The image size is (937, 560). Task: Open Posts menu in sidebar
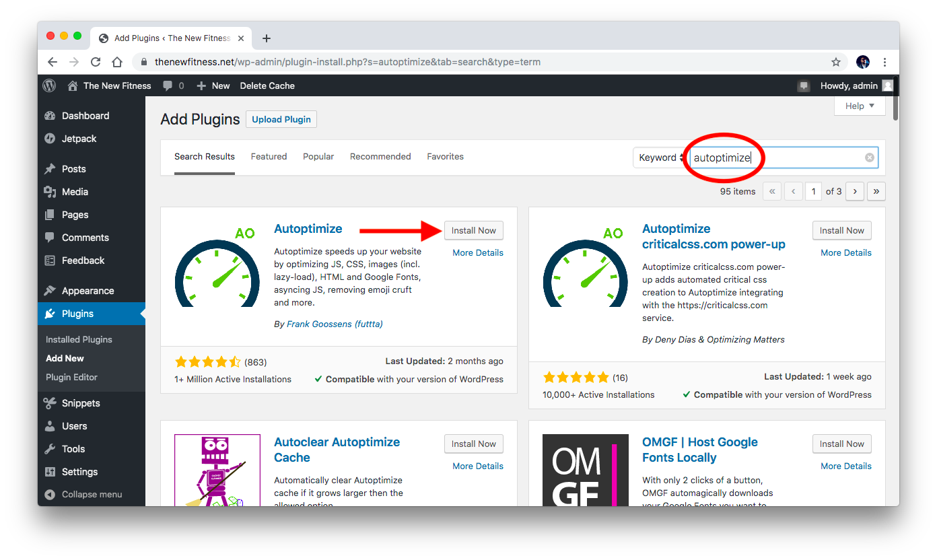[x=74, y=169]
